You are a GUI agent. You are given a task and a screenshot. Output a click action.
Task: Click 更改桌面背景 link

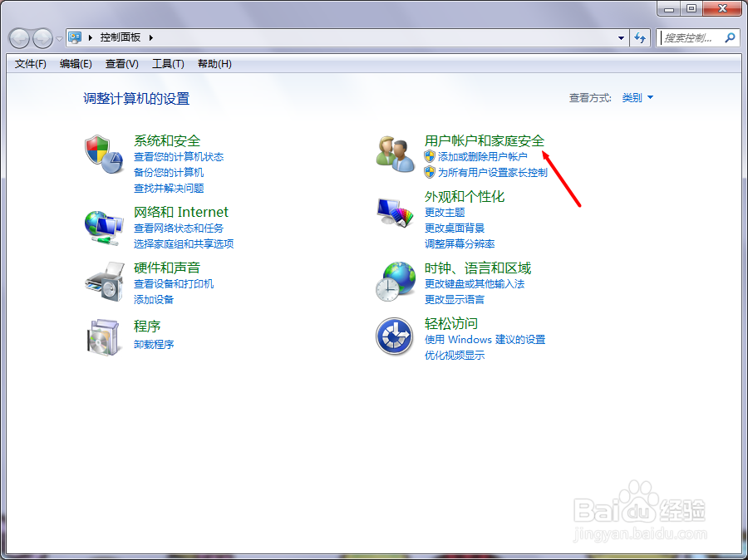point(455,228)
